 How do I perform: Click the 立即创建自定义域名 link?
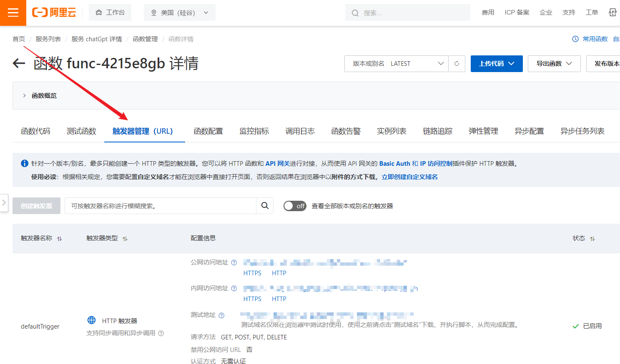(x=409, y=177)
